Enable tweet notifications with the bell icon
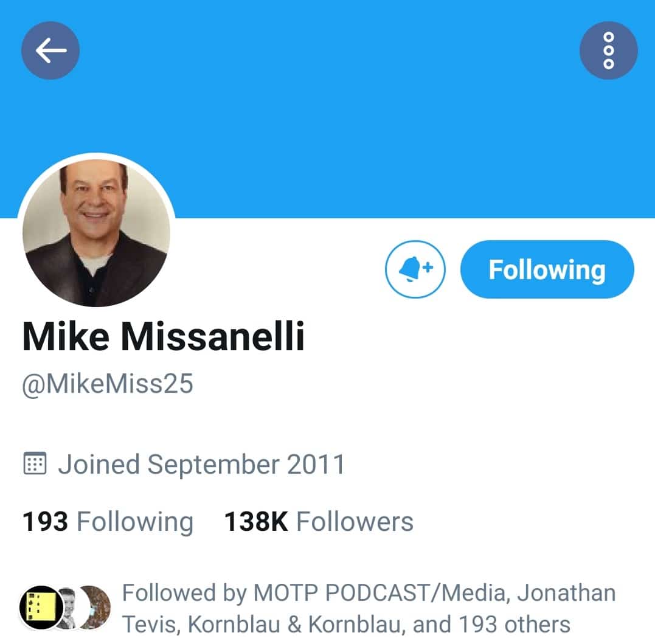The height and width of the screenshot is (644, 655). 415,269
